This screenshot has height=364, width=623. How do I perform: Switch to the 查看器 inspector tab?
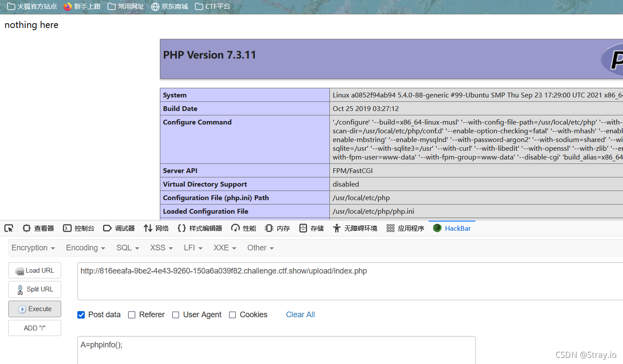point(38,228)
